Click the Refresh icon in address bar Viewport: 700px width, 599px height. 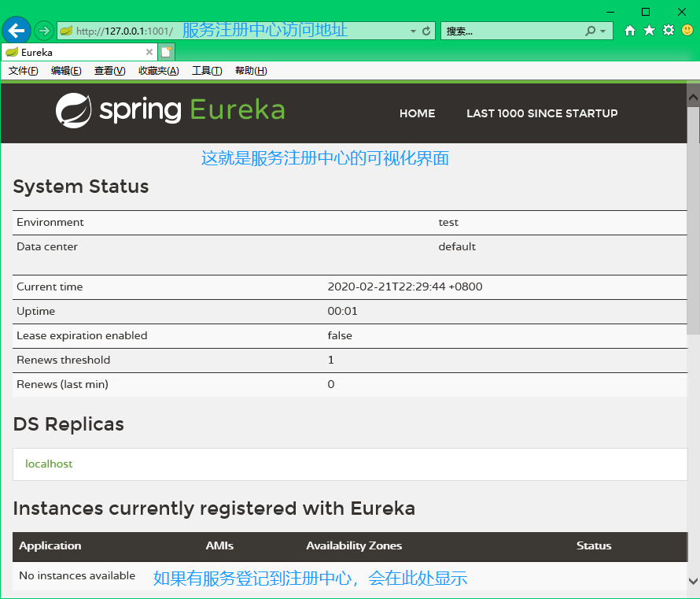click(426, 31)
